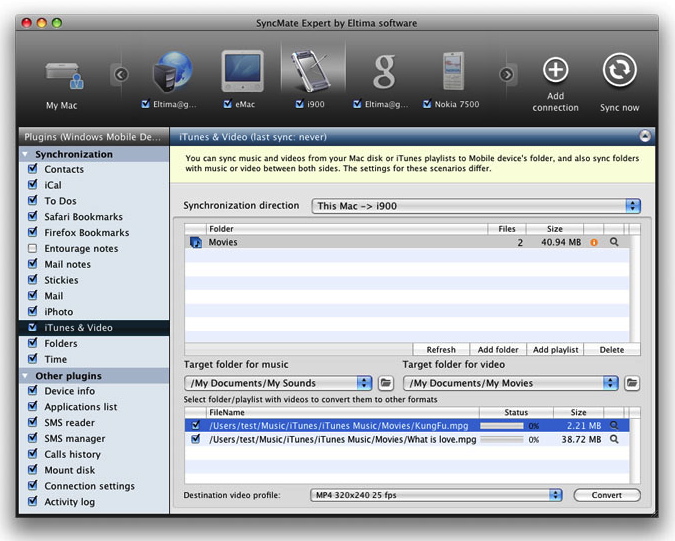Select the Mail notes plugin

pos(68,264)
